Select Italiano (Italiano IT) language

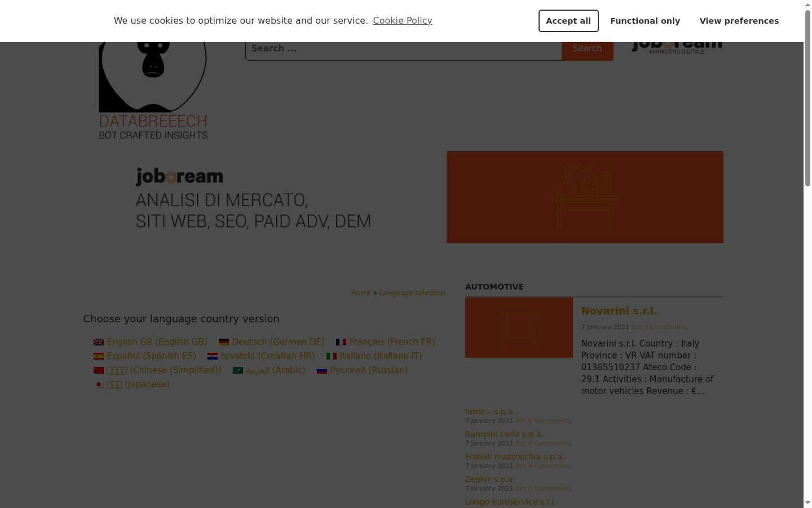381,356
